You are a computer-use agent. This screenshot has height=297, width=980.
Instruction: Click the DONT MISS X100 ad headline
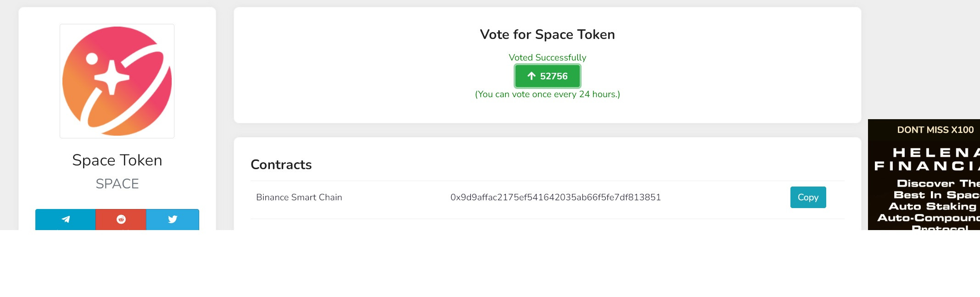coord(935,130)
